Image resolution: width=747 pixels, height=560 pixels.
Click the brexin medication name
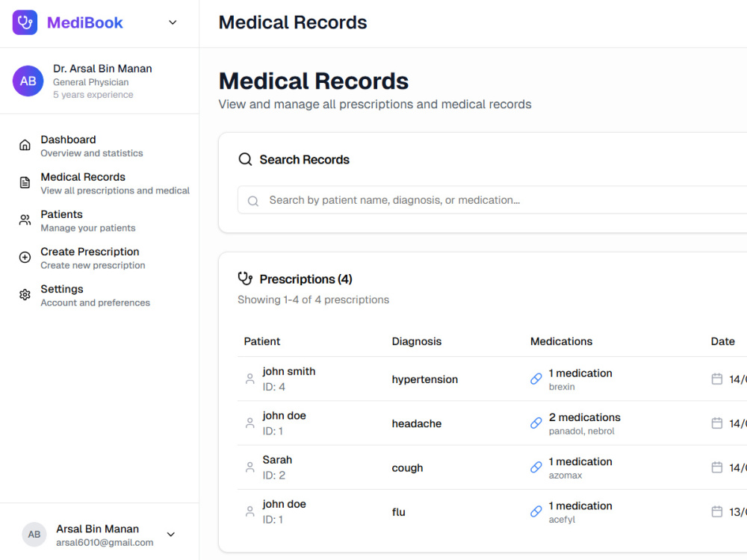tap(562, 387)
